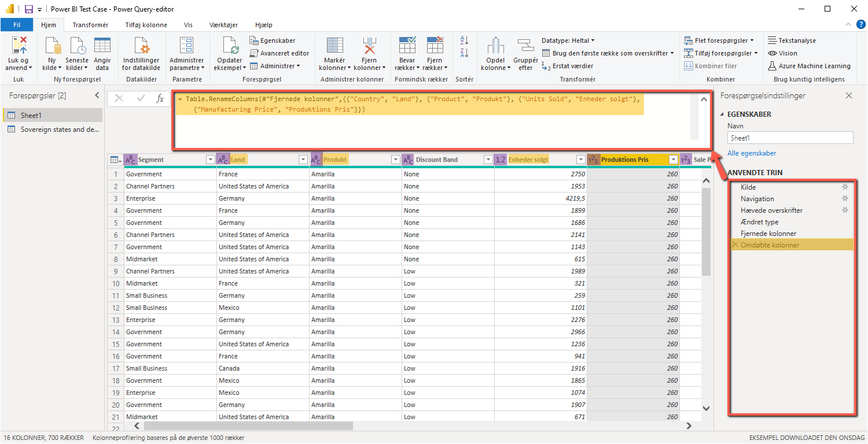This screenshot has height=444, width=868.
Task: Cancel the formula with the X icon
Action: (119, 99)
